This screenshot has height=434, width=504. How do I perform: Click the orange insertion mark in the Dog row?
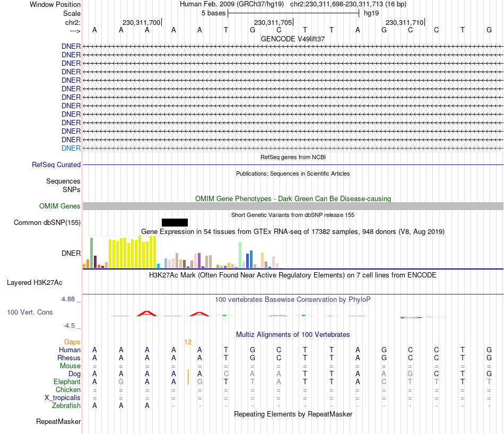pos(188,374)
